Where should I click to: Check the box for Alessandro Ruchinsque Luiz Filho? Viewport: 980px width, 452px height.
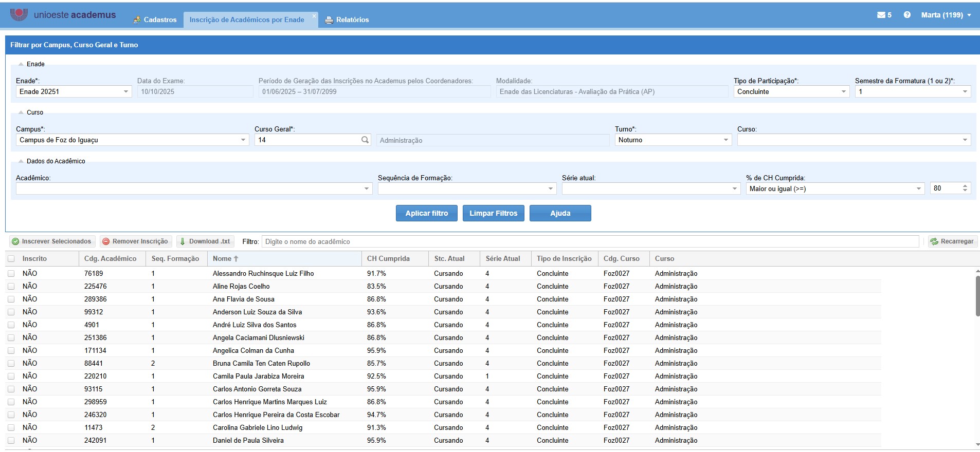pyautogui.click(x=11, y=274)
